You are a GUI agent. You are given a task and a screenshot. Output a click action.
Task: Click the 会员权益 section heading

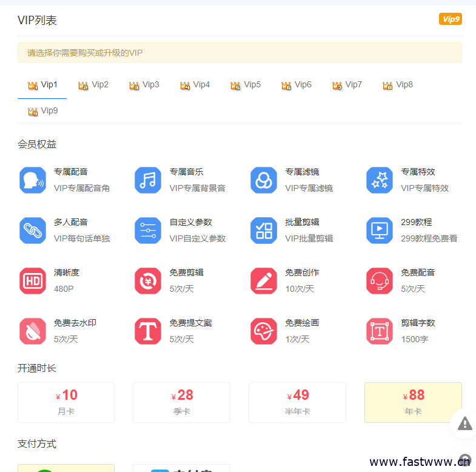37,144
